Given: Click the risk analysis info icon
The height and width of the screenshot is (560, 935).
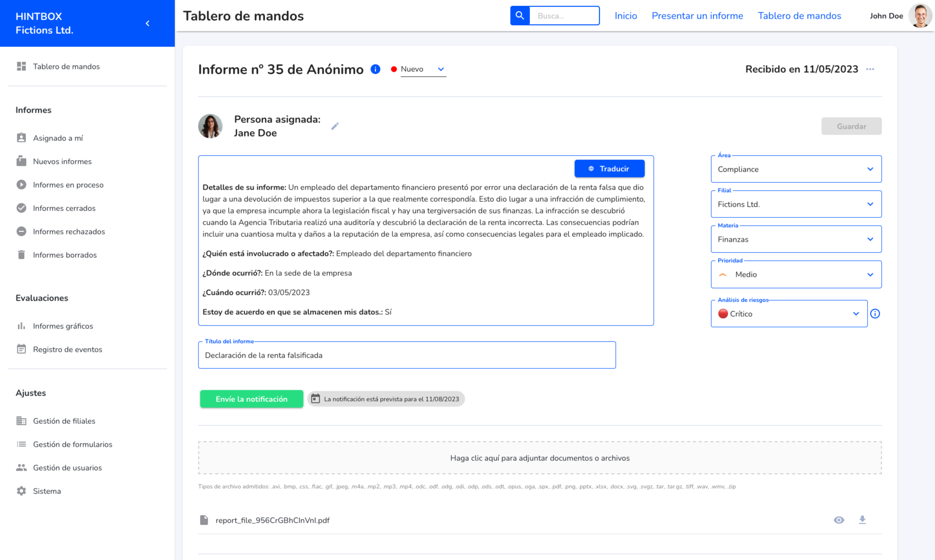Looking at the screenshot, I should click(875, 314).
